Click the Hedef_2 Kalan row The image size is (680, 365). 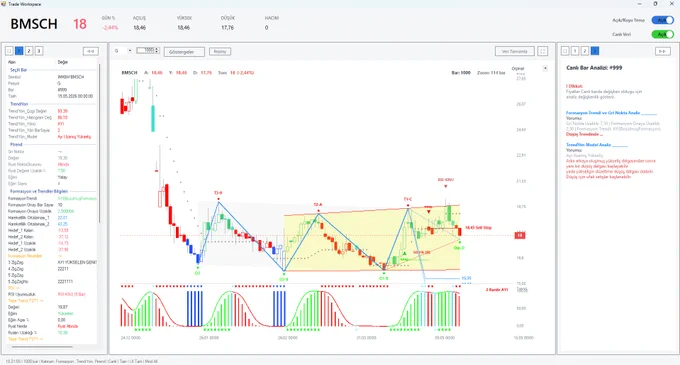click(52, 237)
